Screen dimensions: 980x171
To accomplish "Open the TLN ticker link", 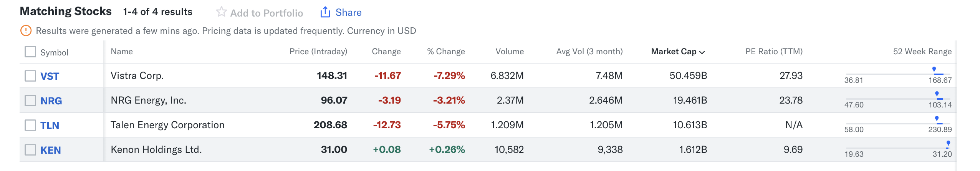I will pos(50,126).
